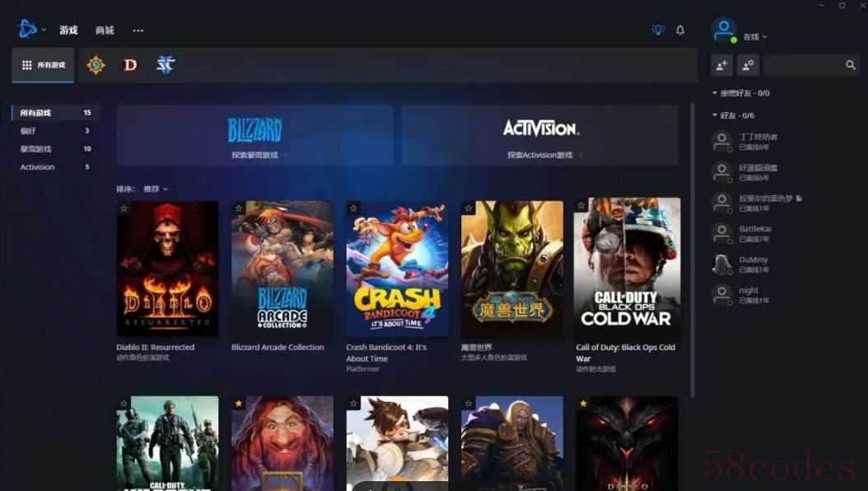Click DuMmy's friend avatar
Screen dimensions: 868x491
(x=722, y=264)
